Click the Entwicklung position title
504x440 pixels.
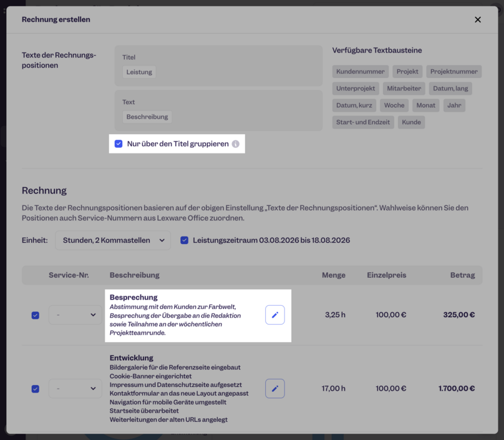coord(132,358)
